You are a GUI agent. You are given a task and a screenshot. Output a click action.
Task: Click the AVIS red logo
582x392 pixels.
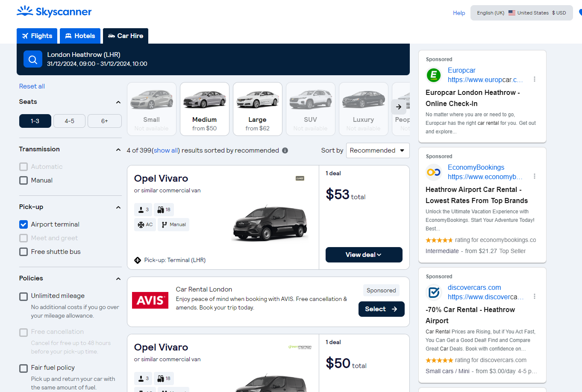(150, 300)
